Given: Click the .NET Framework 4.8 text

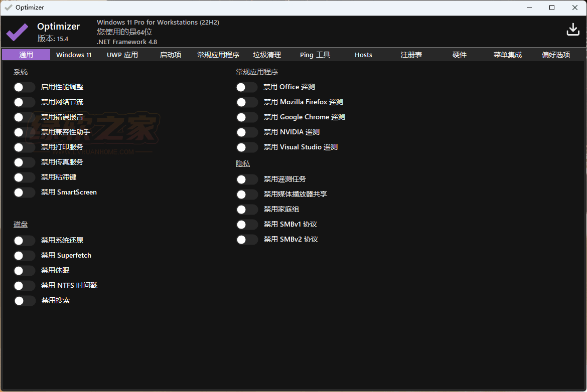Looking at the screenshot, I should [x=127, y=42].
